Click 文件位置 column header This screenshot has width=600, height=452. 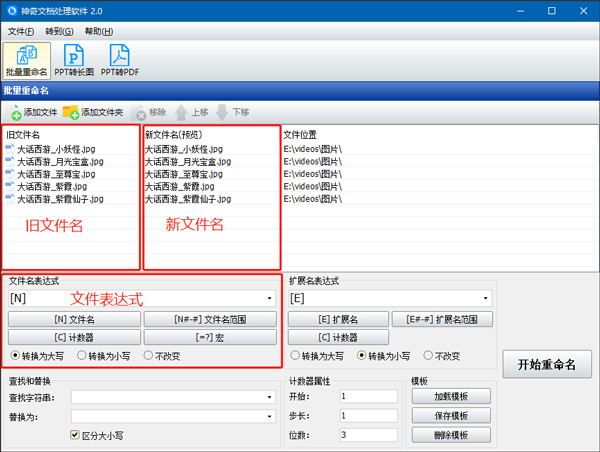[x=300, y=135]
